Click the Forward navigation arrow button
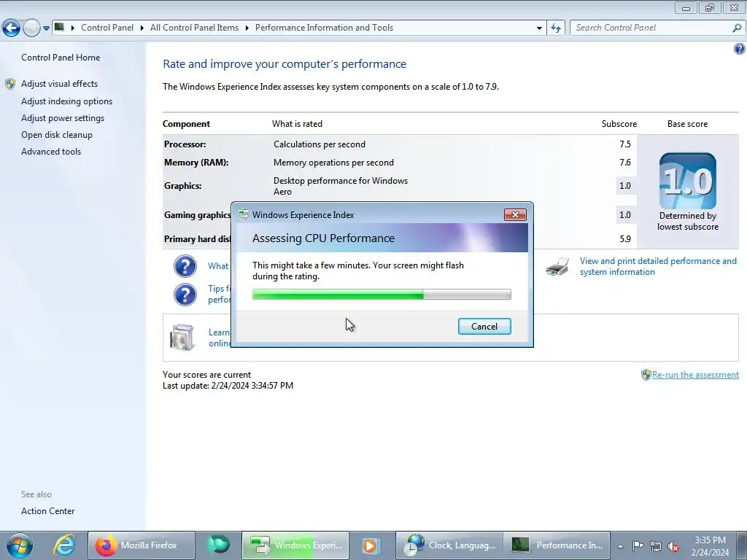 (31, 28)
